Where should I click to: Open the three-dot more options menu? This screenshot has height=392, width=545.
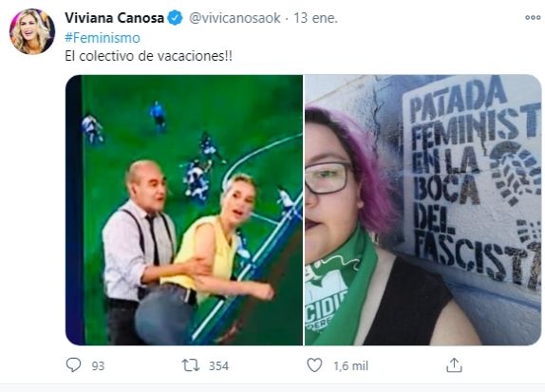(533, 17)
